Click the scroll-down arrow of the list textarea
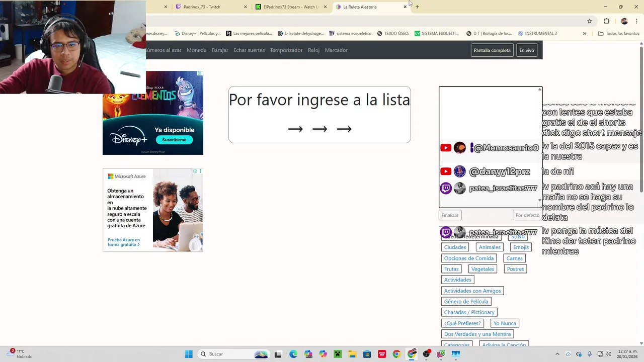Screen dimensions: 644x362 540,200
